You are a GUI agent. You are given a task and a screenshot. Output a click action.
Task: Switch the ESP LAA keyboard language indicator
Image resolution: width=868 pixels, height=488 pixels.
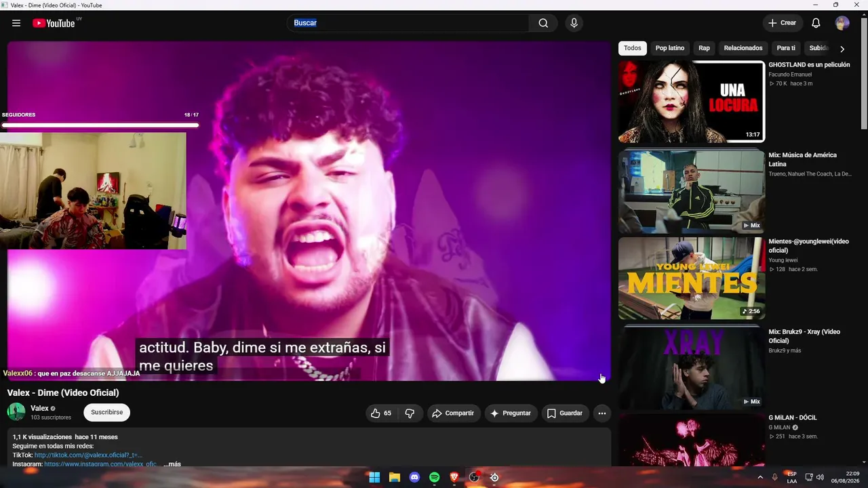(791, 477)
